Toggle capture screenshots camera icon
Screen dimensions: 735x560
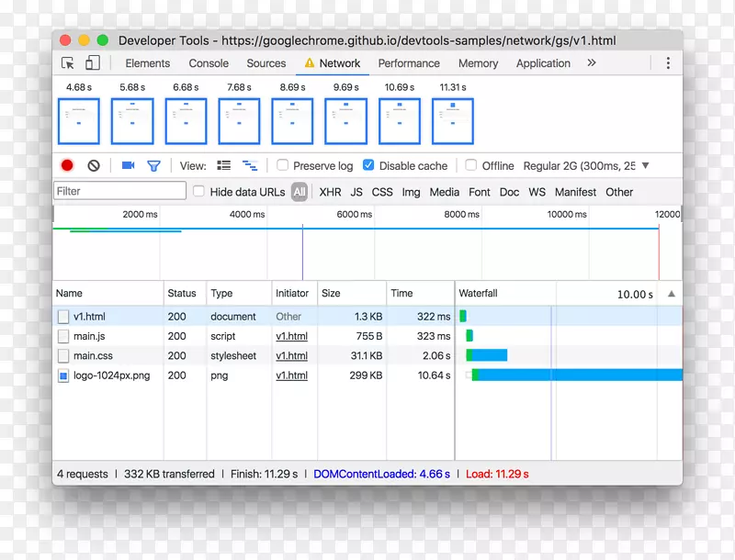(x=128, y=165)
